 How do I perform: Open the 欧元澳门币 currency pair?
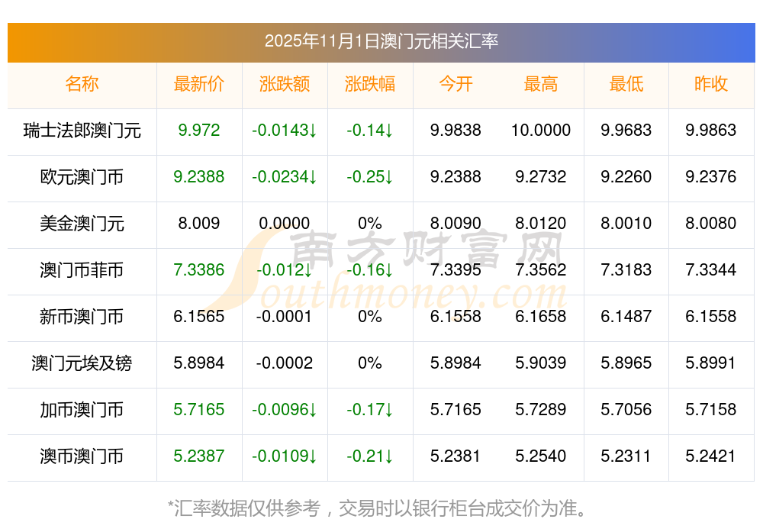[x=82, y=177]
